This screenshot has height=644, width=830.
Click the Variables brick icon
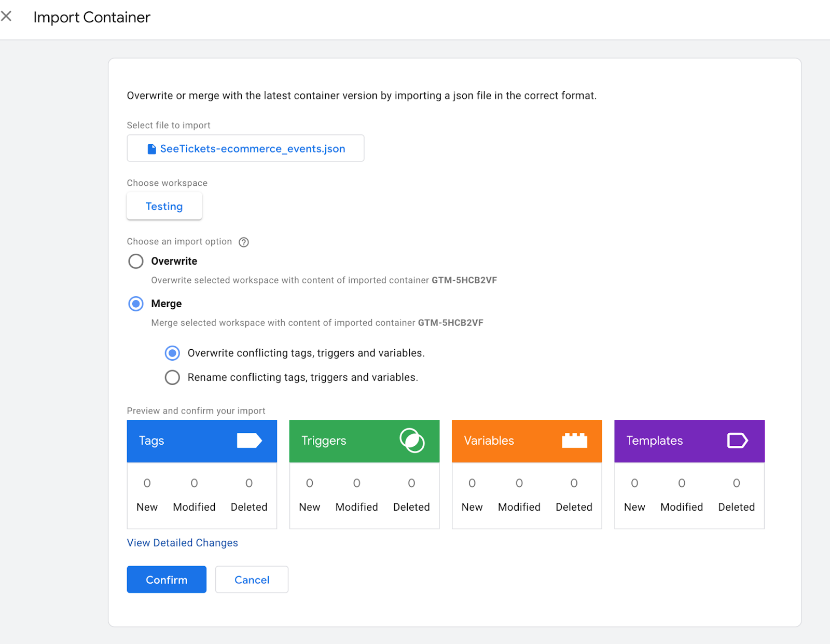pyautogui.click(x=575, y=441)
